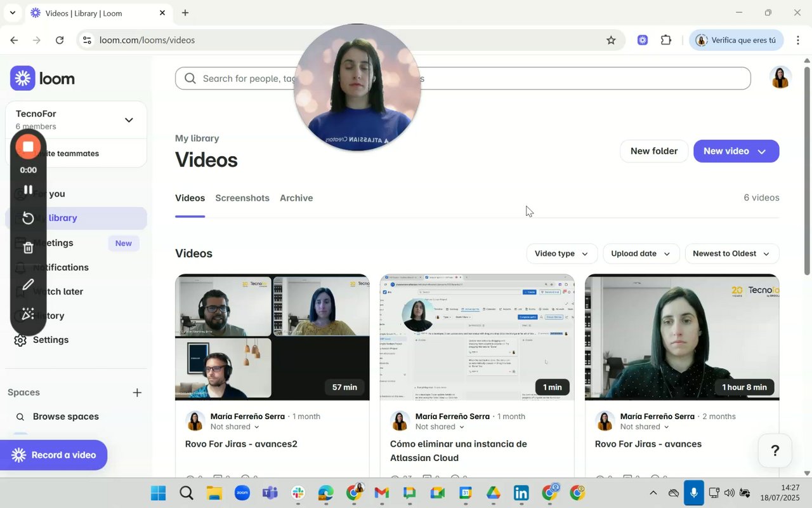Click Browse spaces link
The height and width of the screenshot is (508, 812).
pos(66,417)
